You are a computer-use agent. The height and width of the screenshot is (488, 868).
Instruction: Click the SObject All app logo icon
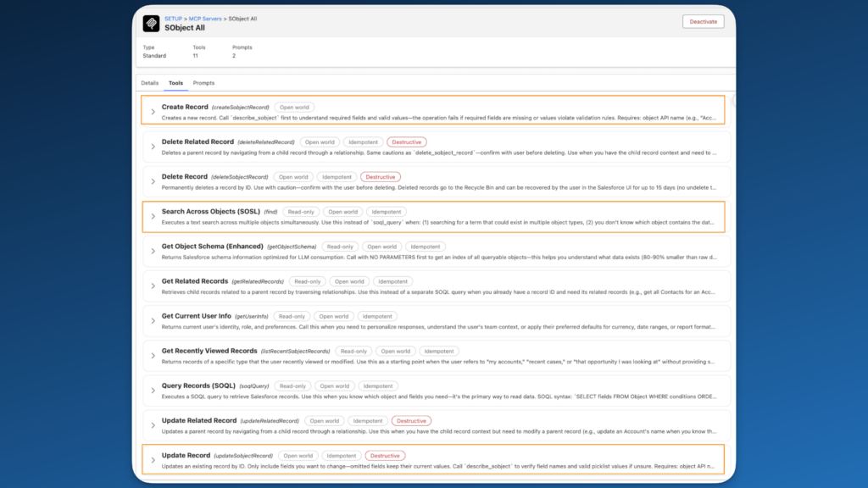[151, 23]
